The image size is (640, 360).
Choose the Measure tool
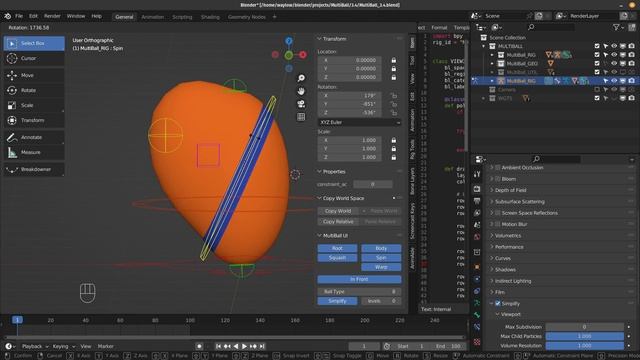tap(34, 152)
